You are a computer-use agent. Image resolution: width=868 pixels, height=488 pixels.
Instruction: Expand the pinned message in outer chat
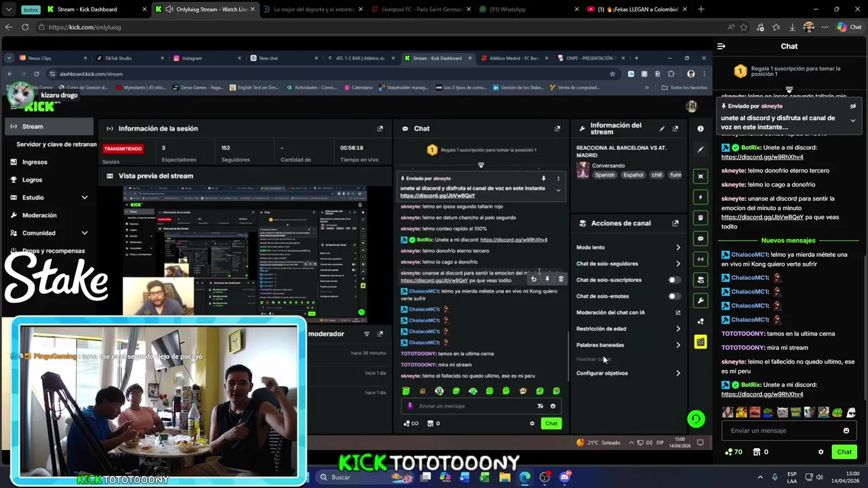pos(853,121)
